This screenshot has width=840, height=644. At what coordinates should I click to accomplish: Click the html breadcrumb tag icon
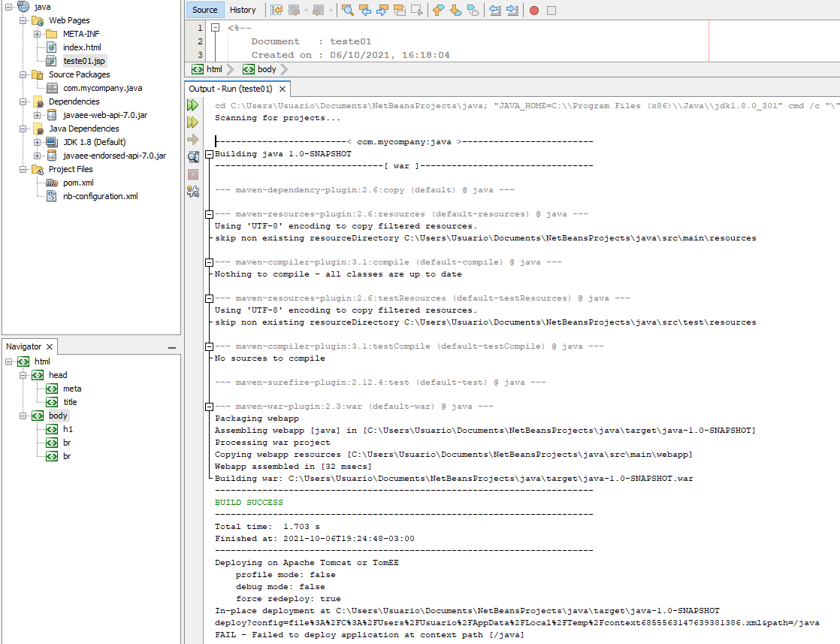pyautogui.click(x=198, y=69)
